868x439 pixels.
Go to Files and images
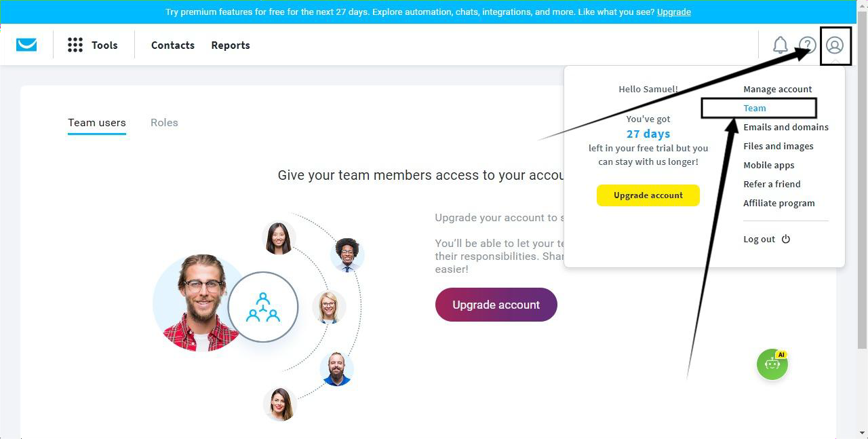coord(778,146)
